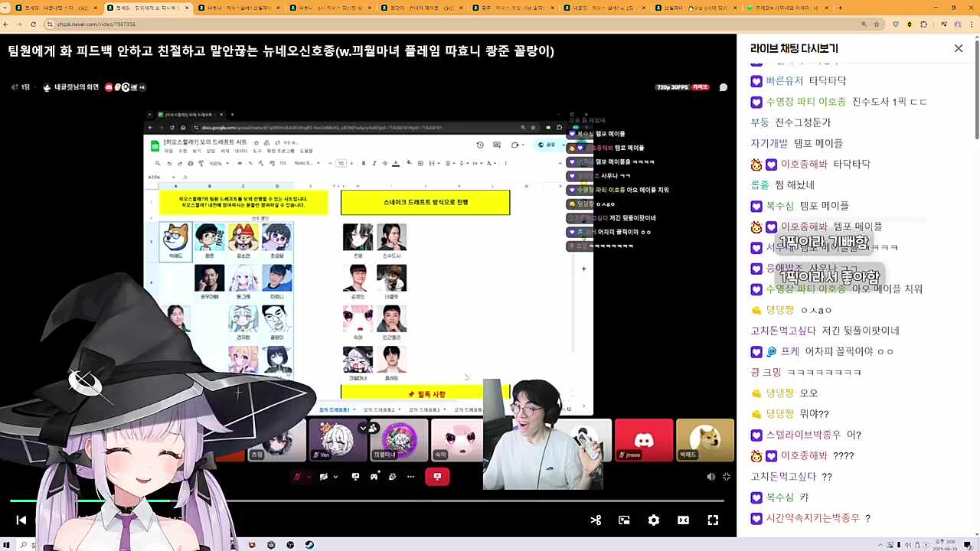Click the red screen-share button in stream
Screen dimensions: 980x551
coord(437,477)
